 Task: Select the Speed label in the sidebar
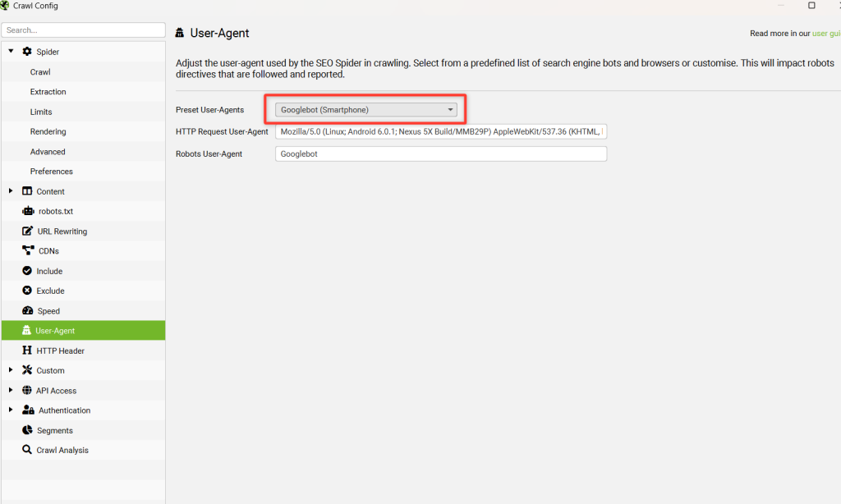click(x=48, y=311)
